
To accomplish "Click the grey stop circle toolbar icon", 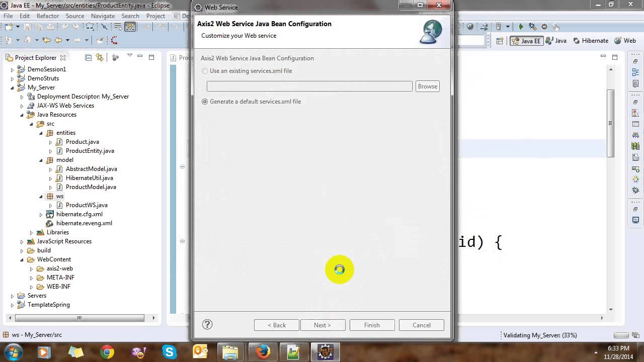I will click(544, 27).
